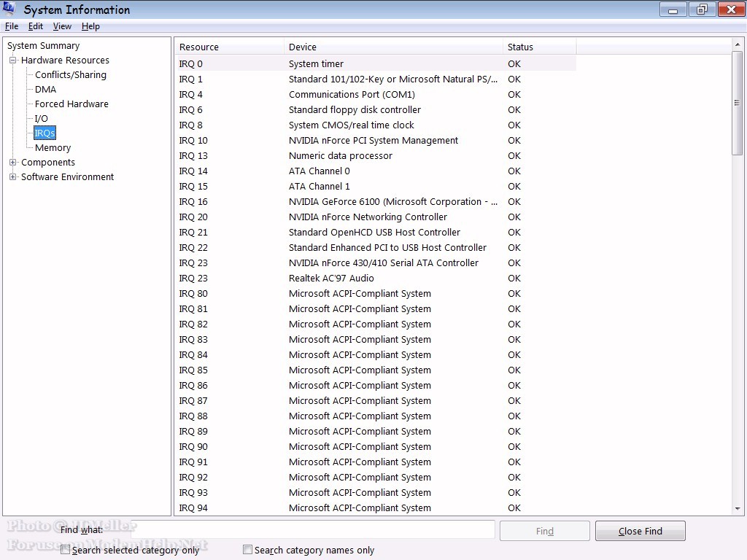Select Hardware Resources tree item

point(65,60)
